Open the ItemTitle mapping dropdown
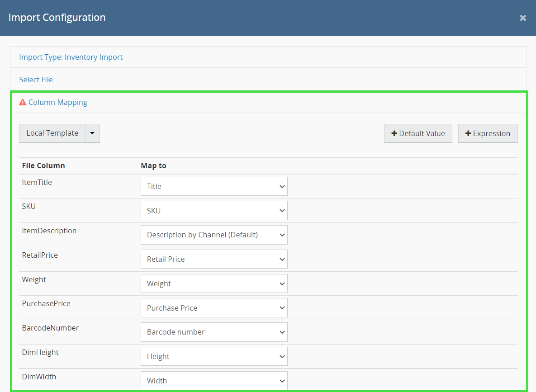The width and height of the screenshot is (536, 392). pos(214,186)
